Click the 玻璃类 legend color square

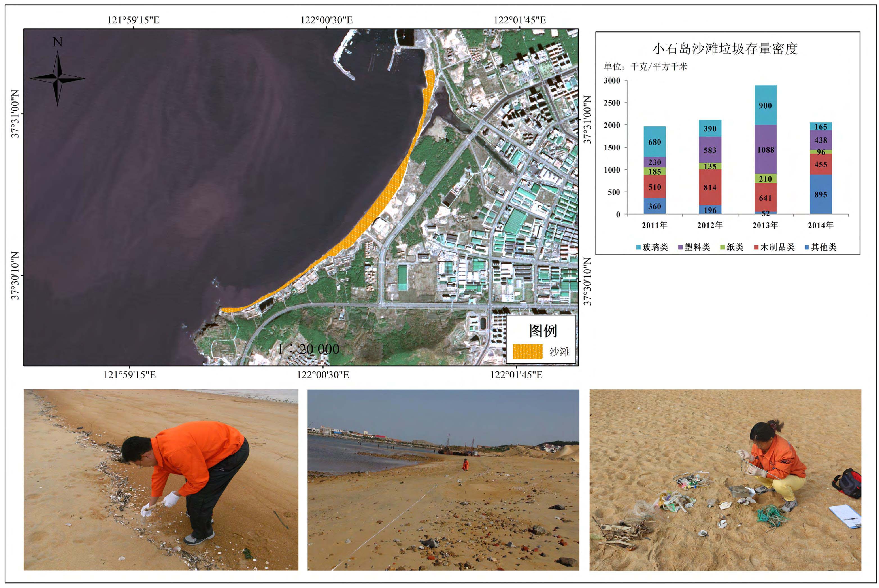tap(638, 247)
